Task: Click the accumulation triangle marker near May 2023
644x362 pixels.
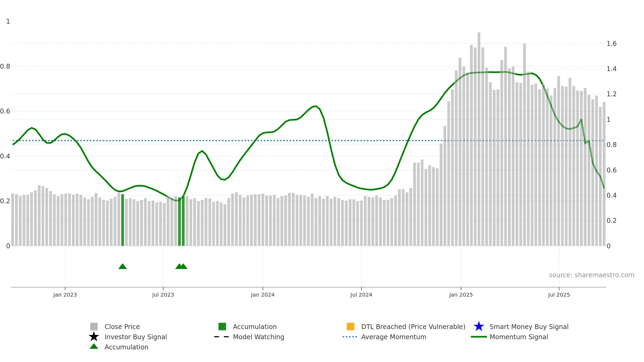Action: point(123,266)
